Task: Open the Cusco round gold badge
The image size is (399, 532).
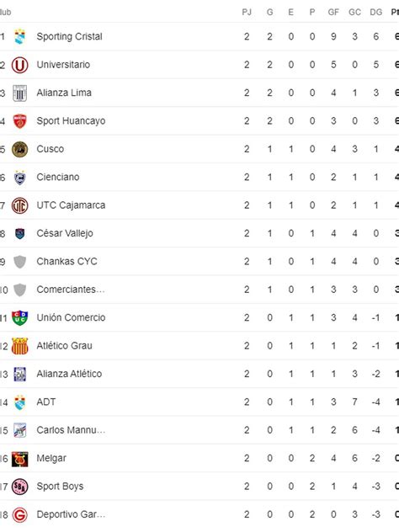Action: coord(19,149)
